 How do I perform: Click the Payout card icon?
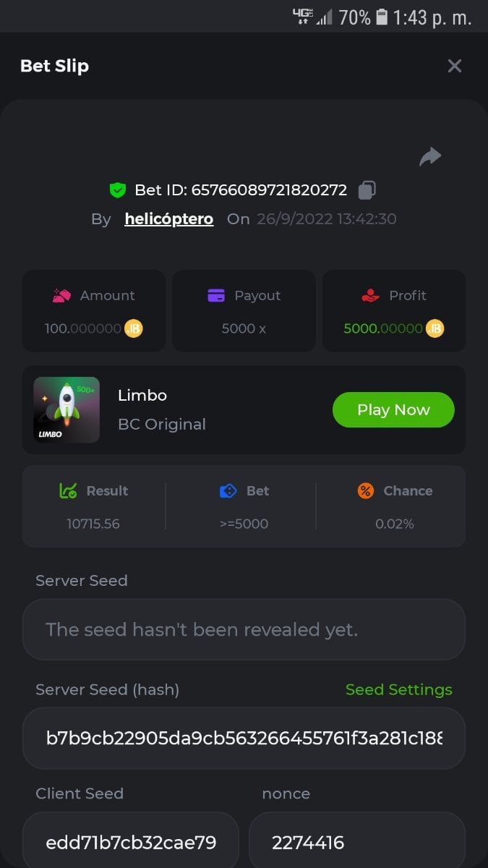[x=216, y=295]
